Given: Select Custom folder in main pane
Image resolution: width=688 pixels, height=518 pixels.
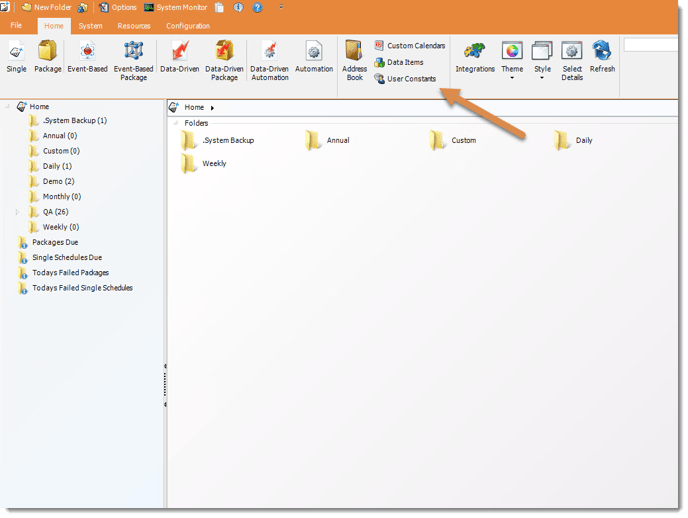Looking at the screenshot, I should point(453,141).
